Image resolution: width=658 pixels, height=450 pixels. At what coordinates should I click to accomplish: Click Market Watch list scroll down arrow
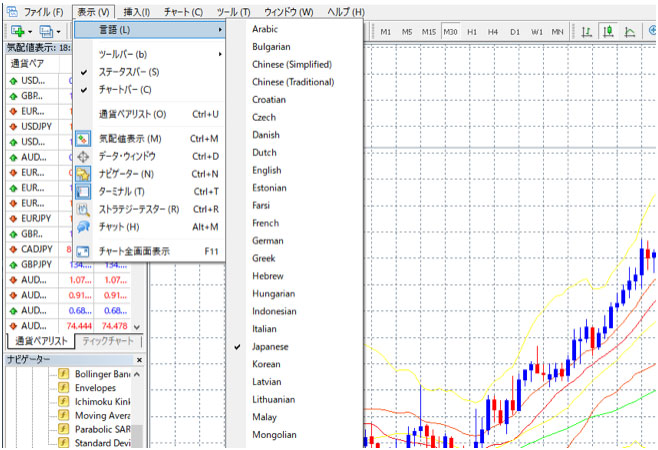tap(137, 327)
